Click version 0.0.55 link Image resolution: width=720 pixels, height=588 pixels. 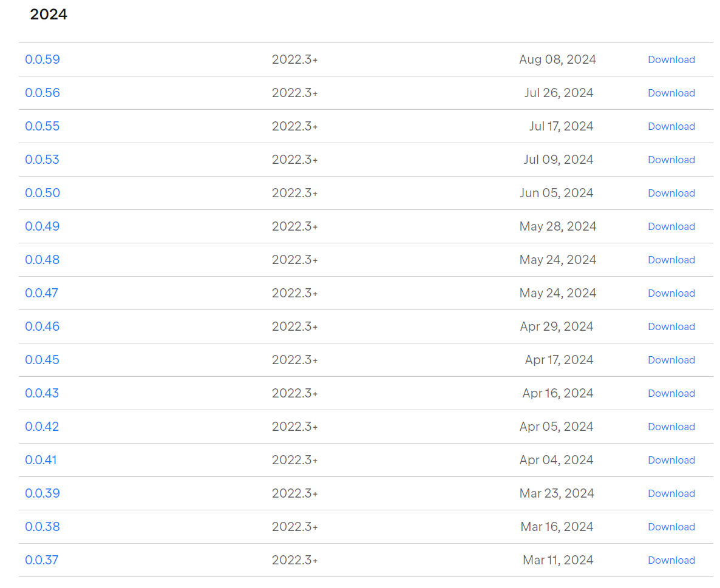[x=42, y=126]
